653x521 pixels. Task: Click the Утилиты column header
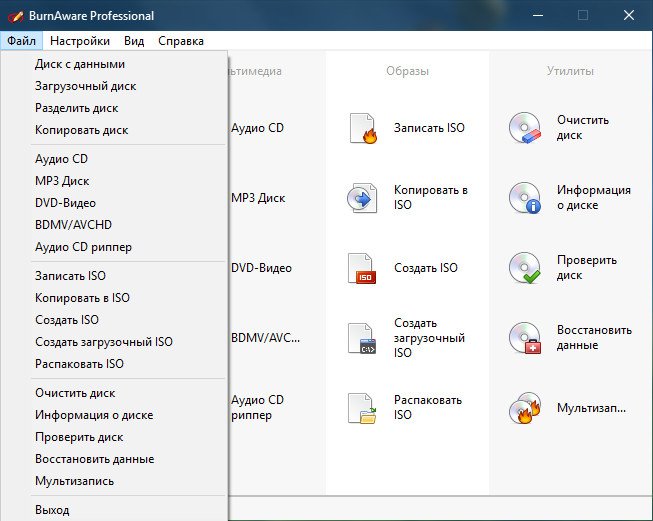click(570, 71)
